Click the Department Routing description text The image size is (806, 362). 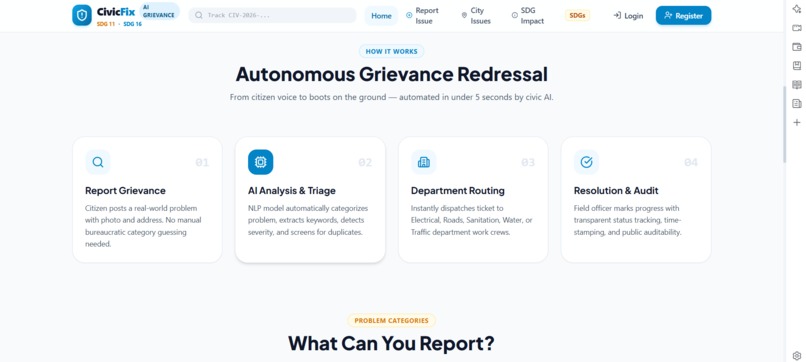tap(471, 220)
